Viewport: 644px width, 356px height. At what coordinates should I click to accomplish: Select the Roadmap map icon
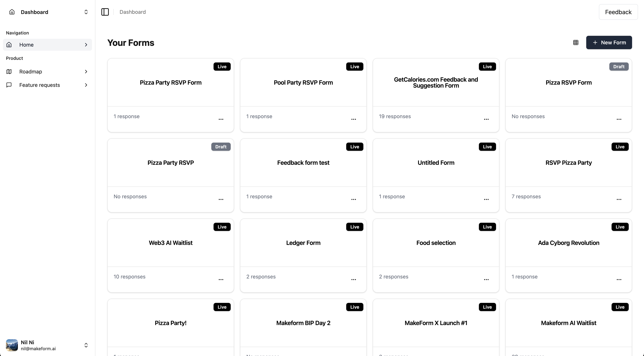(x=9, y=72)
